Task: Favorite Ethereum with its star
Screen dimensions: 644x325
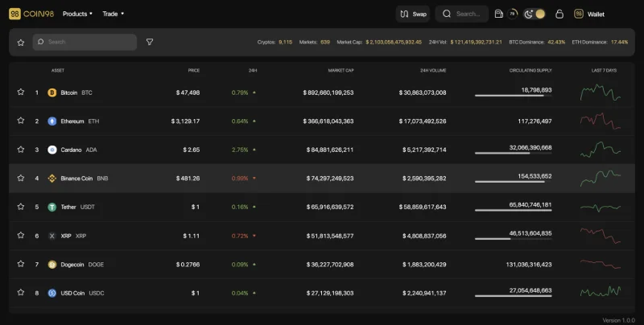Action: (21, 121)
